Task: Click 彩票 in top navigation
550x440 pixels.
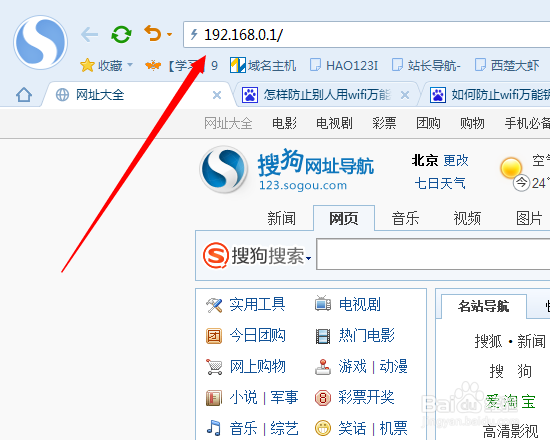Action: (x=384, y=123)
